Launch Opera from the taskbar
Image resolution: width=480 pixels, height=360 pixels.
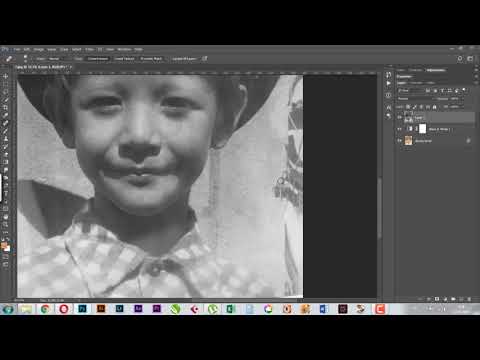64,309
